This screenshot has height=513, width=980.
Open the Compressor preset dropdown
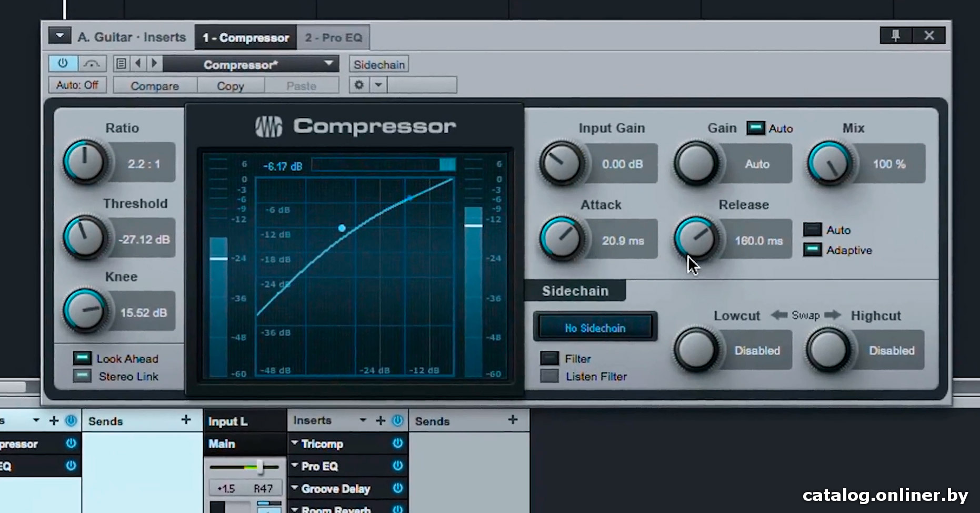pyautogui.click(x=252, y=64)
